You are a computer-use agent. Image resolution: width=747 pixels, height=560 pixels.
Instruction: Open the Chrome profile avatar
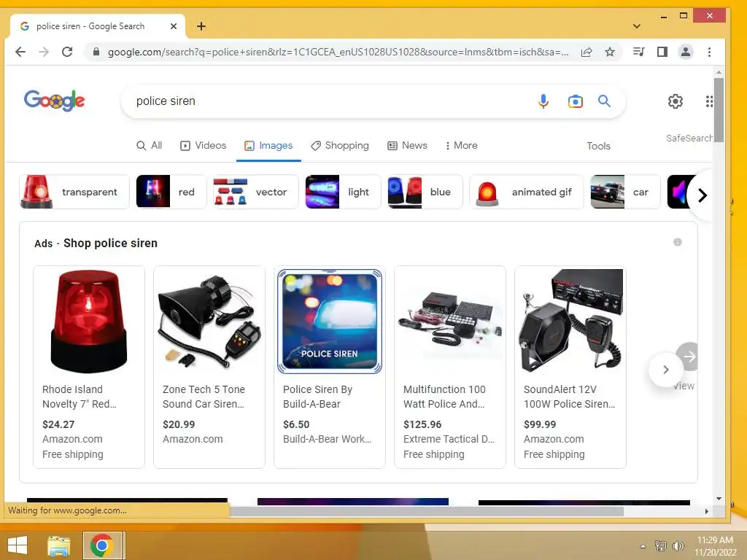686,52
